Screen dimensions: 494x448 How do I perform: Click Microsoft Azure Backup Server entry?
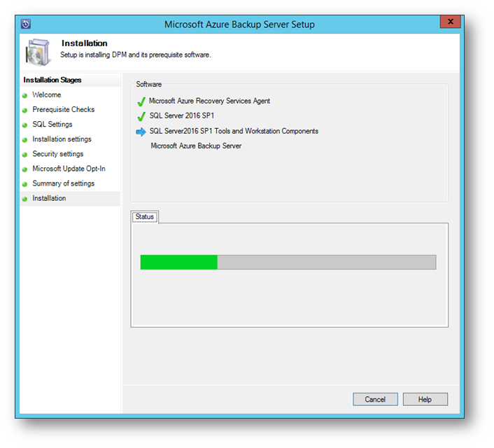[x=196, y=146]
